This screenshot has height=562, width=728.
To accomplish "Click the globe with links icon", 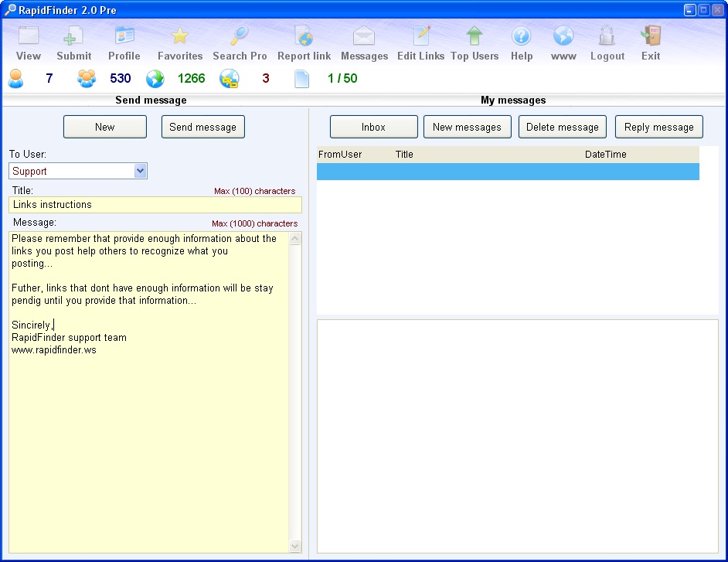I will tap(230, 79).
